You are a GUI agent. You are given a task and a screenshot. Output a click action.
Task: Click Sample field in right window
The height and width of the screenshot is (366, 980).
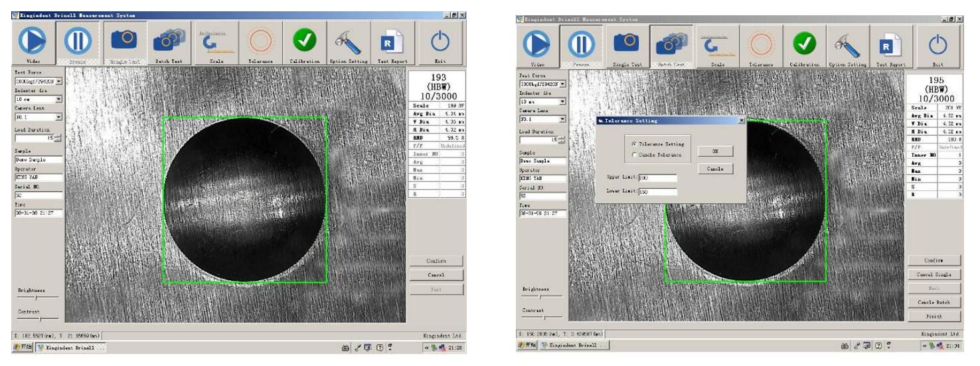tap(542, 161)
